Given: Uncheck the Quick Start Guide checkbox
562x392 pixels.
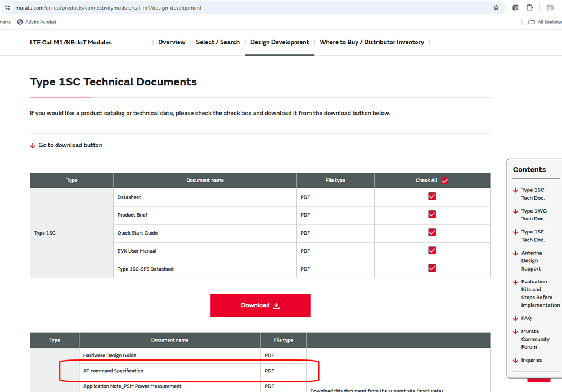Looking at the screenshot, I should [432, 232].
